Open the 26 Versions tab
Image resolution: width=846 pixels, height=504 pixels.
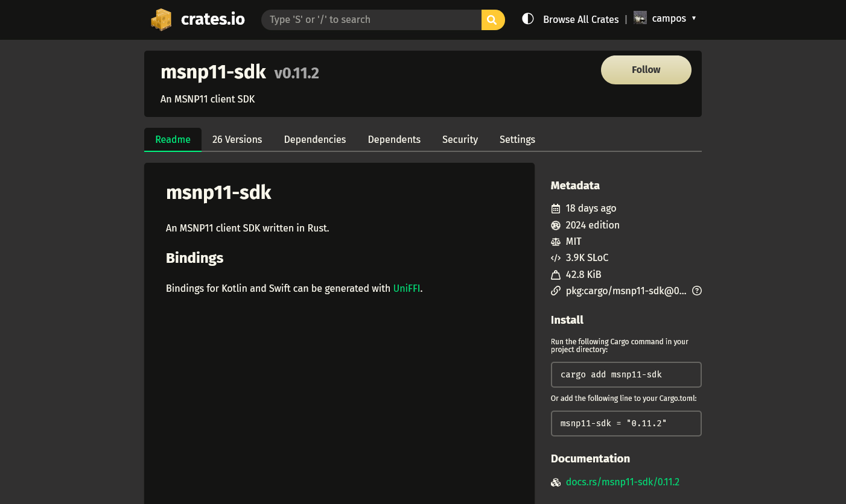(x=237, y=139)
